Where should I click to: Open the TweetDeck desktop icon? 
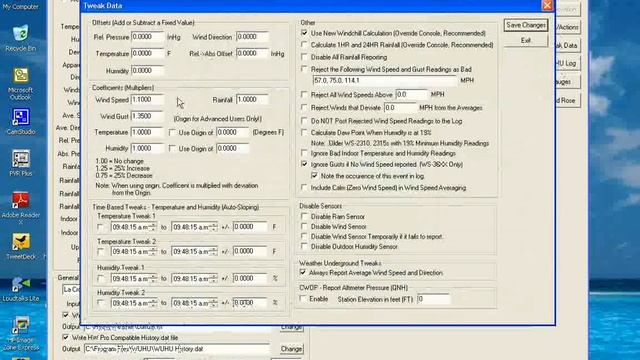20,247
